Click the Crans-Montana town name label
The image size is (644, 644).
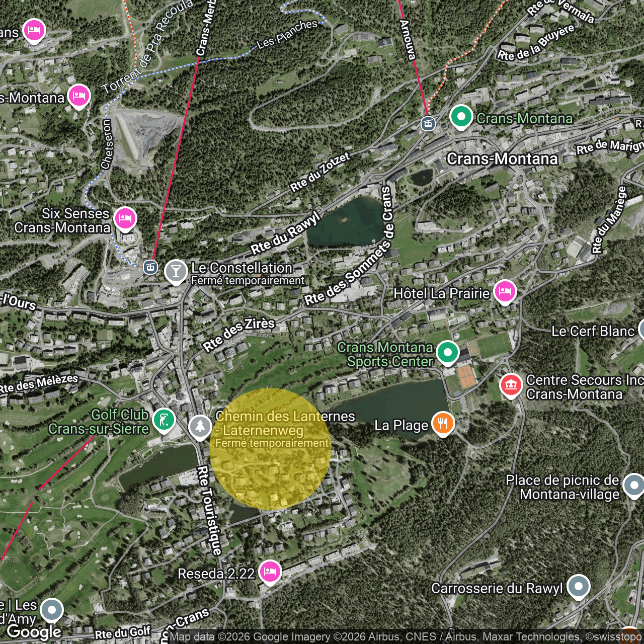502,159
